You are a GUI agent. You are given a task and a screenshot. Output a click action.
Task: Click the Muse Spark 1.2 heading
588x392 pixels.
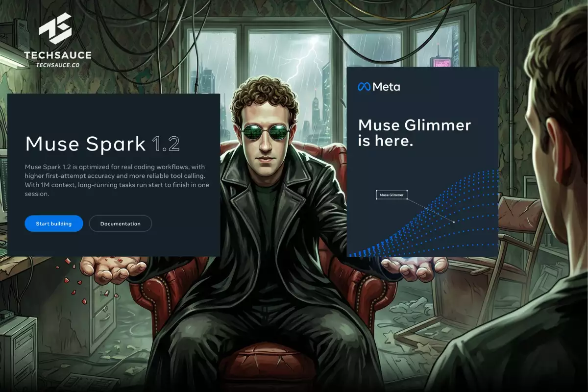pyautogui.click(x=102, y=144)
